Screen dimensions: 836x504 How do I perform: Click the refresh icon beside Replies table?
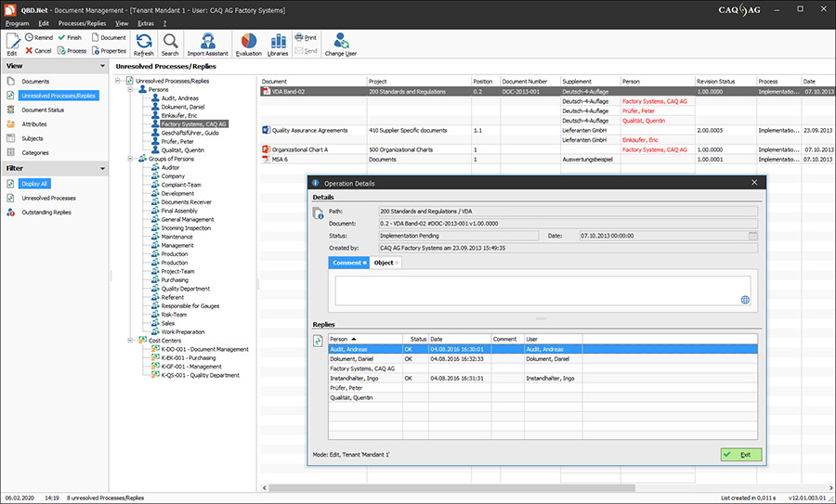(x=319, y=341)
